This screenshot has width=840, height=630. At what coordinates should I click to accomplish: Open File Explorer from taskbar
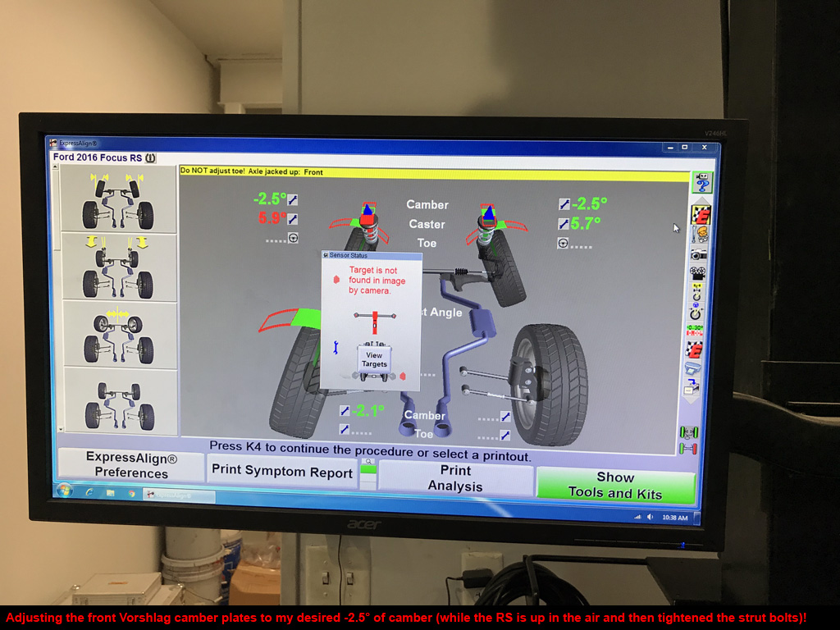point(111,493)
